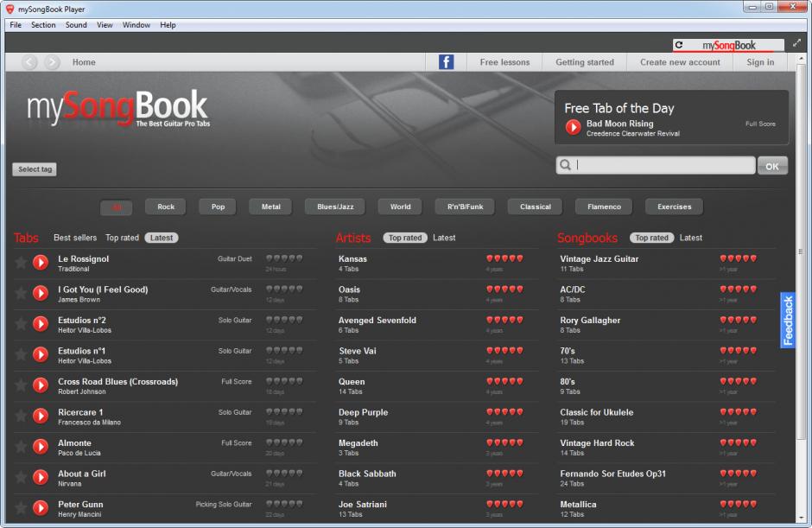Viewport: 812px width, 528px height.
Task: Select the All genre filter
Action: pyautogui.click(x=117, y=207)
